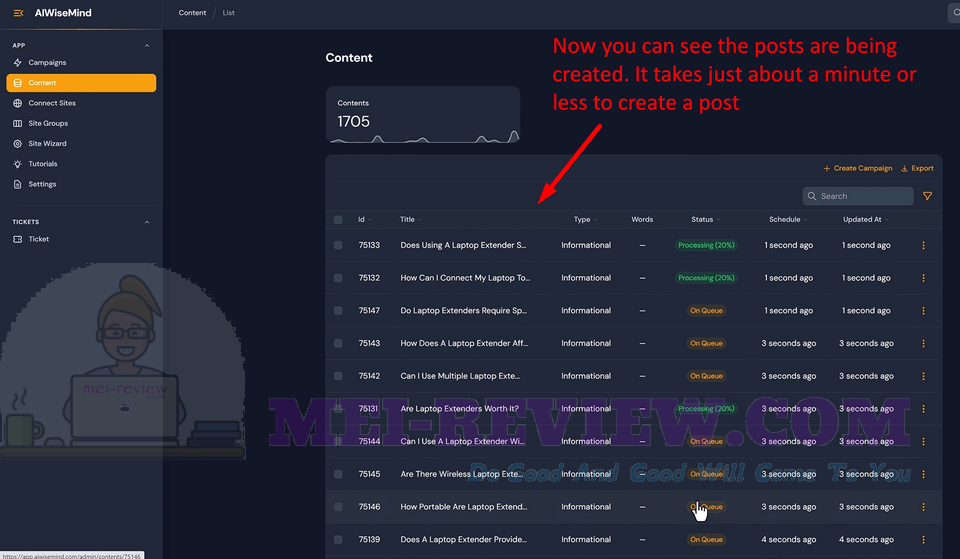The height and width of the screenshot is (559, 960).
Task: Open row actions menu for 75131
Action: (923, 408)
